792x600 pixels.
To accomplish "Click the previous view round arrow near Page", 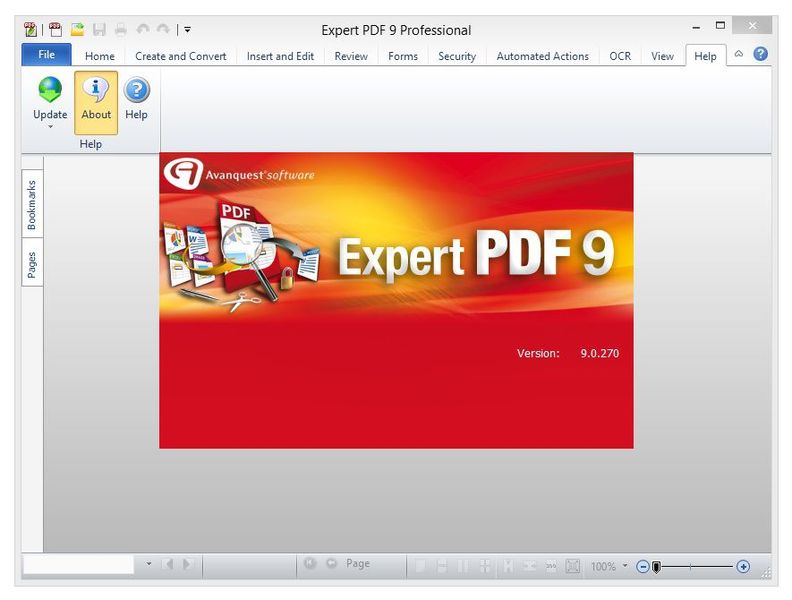I will (x=331, y=563).
